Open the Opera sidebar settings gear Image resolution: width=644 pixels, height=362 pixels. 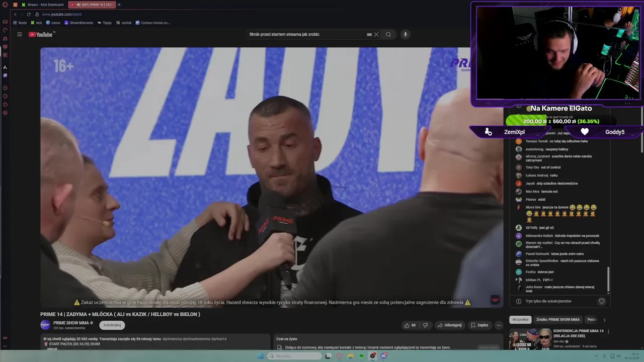click(x=5, y=113)
